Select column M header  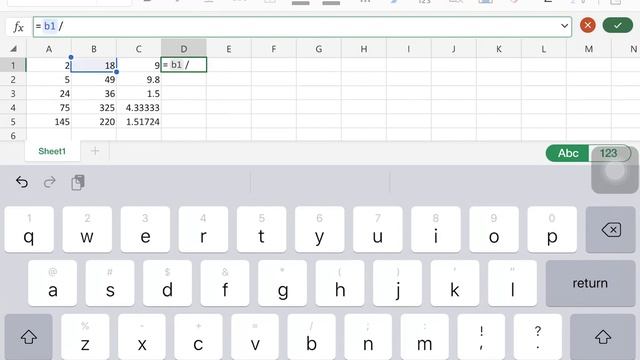click(589, 49)
